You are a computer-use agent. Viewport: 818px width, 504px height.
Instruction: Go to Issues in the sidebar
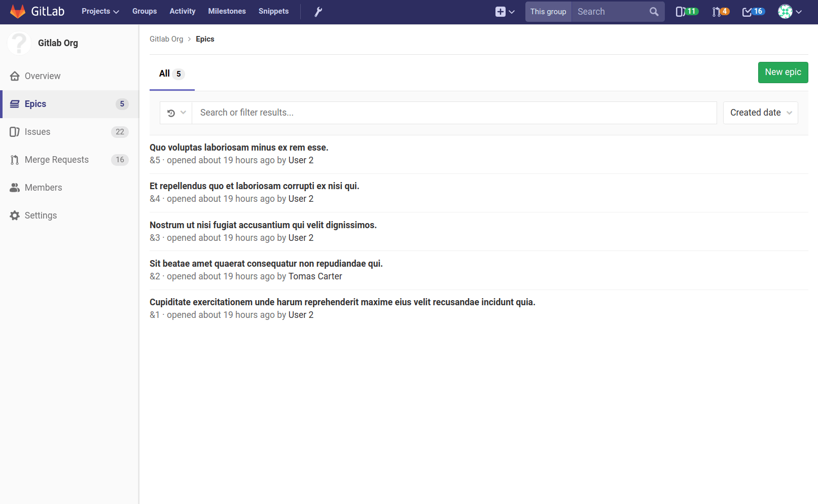coord(38,132)
